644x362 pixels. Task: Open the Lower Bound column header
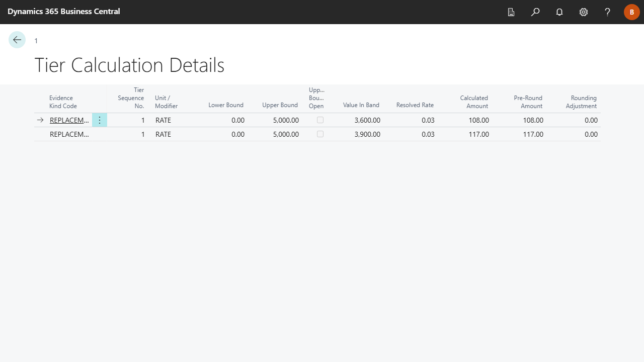[226, 105]
